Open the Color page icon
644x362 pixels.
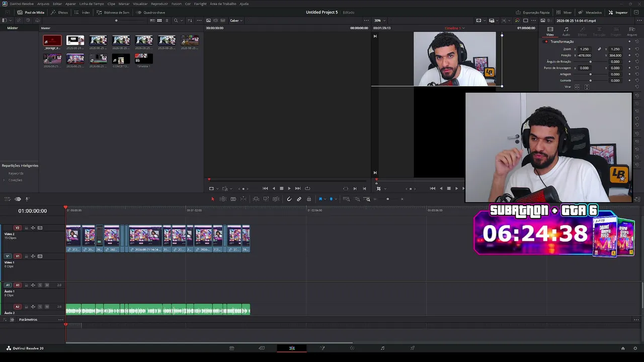(x=352, y=348)
